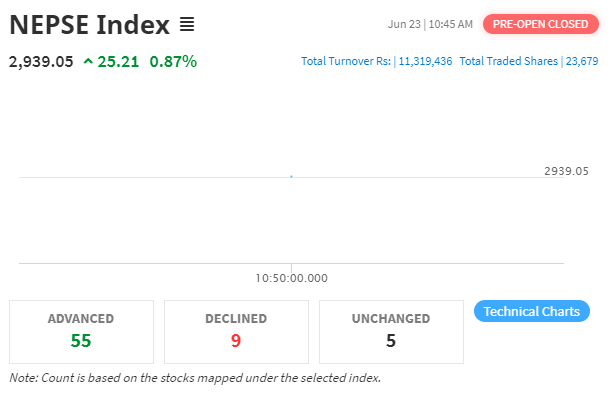Viewport: 613px width, 396px height.
Task: Click the chart data point at 10:50
Action: click(291, 177)
